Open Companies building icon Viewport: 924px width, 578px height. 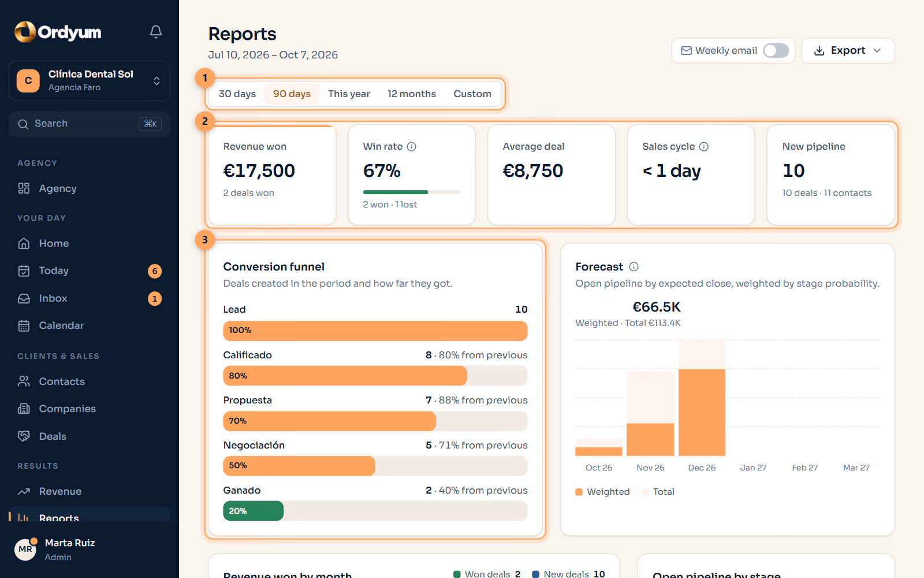(24, 409)
